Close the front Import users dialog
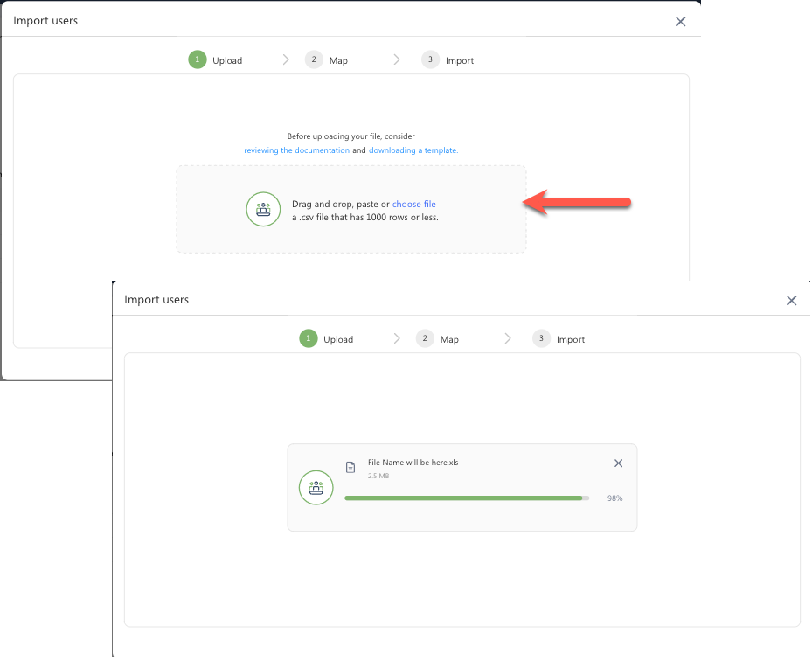812x668 pixels. (791, 301)
